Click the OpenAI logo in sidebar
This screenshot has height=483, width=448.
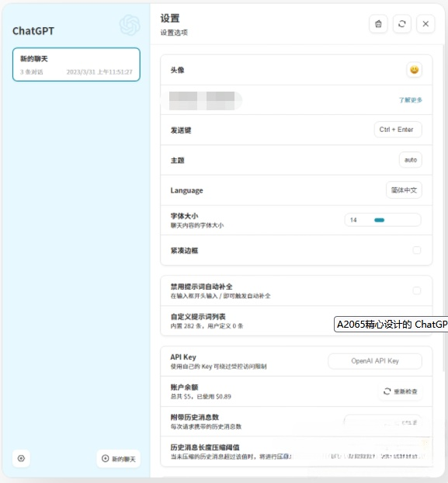click(x=130, y=26)
